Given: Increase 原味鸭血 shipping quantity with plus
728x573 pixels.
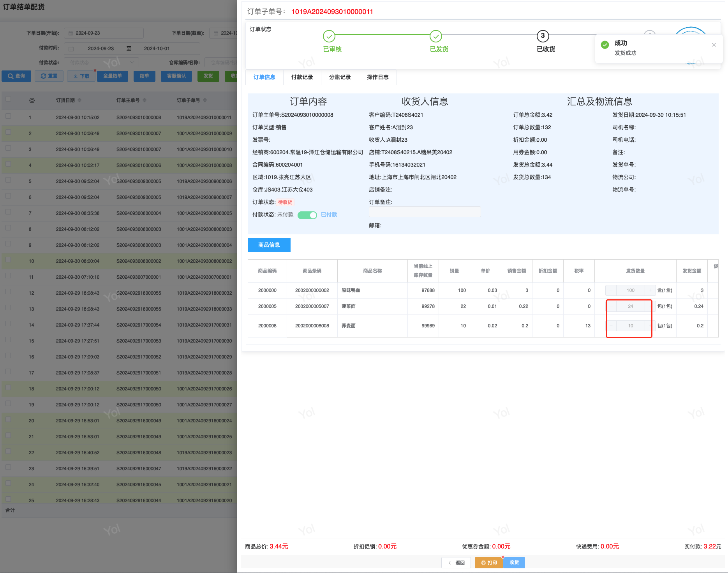Looking at the screenshot, I should (x=650, y=290).
